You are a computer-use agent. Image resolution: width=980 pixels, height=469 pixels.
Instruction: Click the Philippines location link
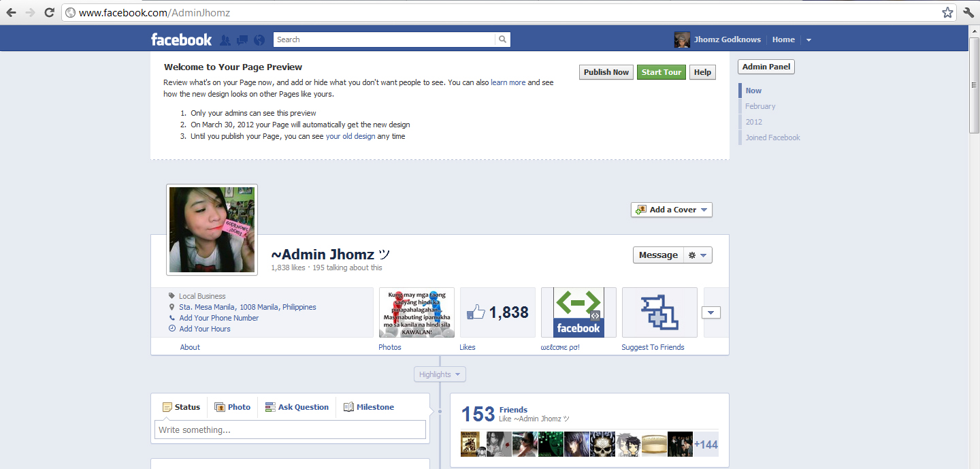coord(299,307)
